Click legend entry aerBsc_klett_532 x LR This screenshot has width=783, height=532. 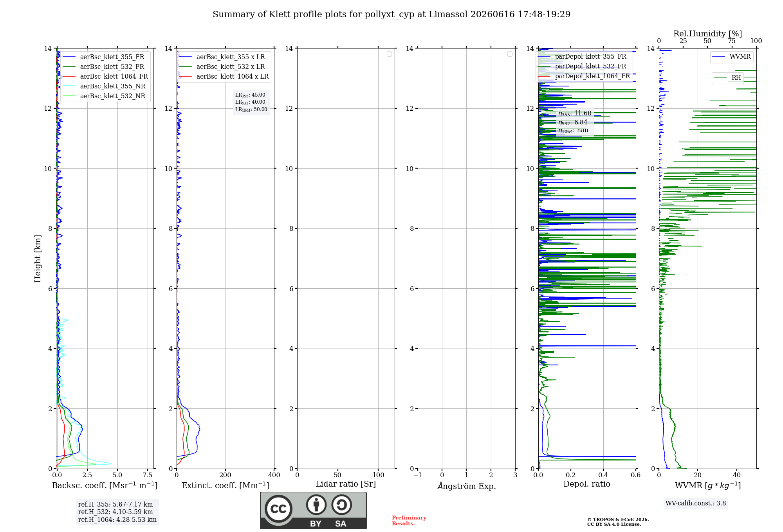point(222,66)
